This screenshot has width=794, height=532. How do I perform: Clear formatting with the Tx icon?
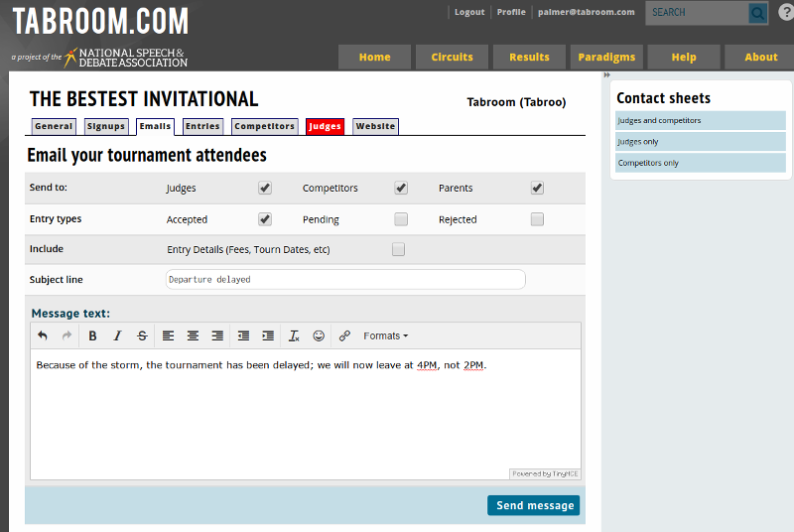[294, 336]
